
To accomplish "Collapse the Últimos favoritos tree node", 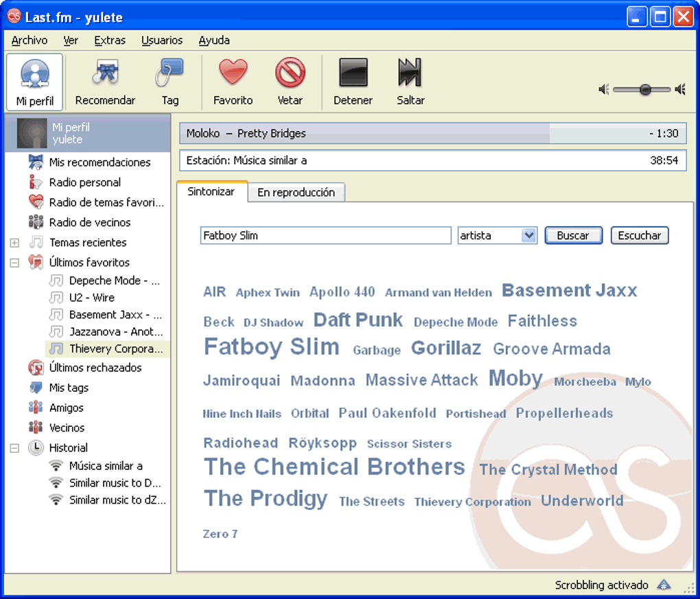I will (x=14, y=263).
